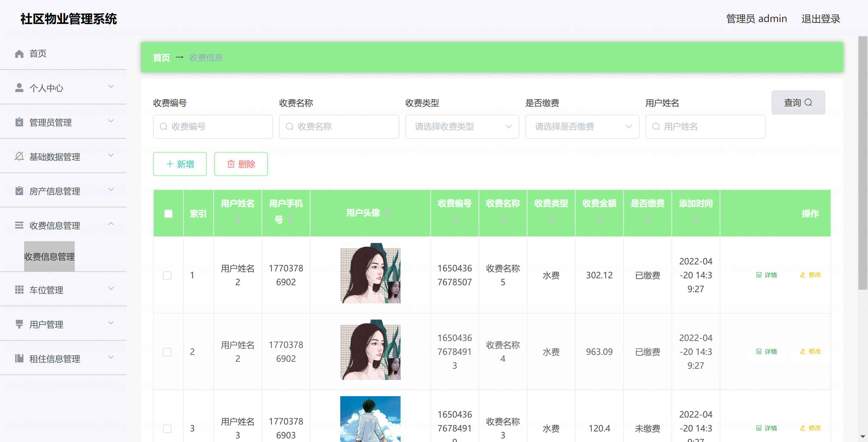Click 修改 for row 2
The image size is (868, 442).
pyautogui.click(x=810, y=351)
